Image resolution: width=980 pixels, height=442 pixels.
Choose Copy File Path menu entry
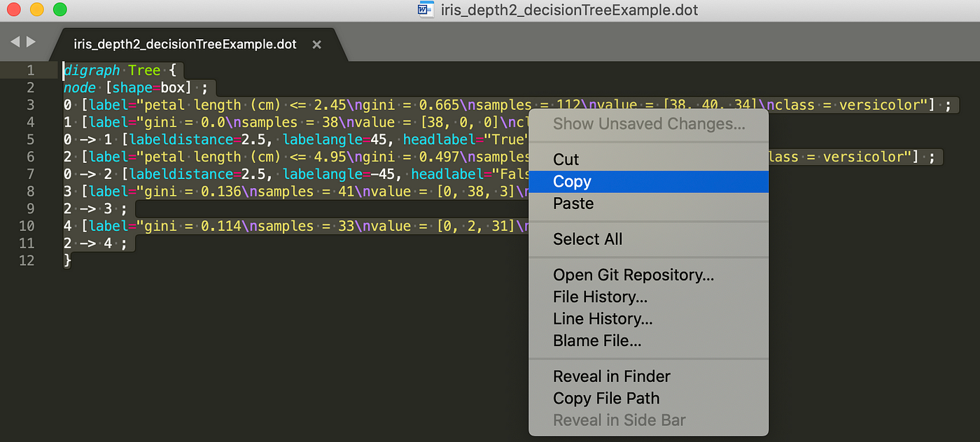click(649, 399)
